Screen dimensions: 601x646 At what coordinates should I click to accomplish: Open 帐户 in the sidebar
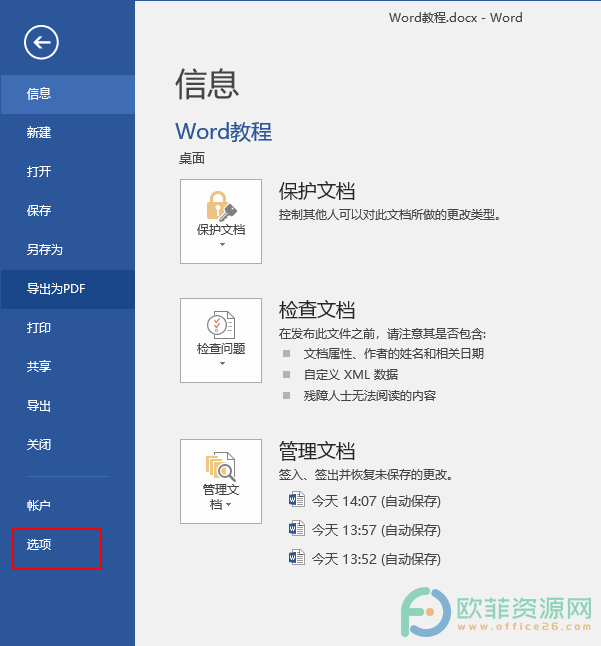point(68,506)
